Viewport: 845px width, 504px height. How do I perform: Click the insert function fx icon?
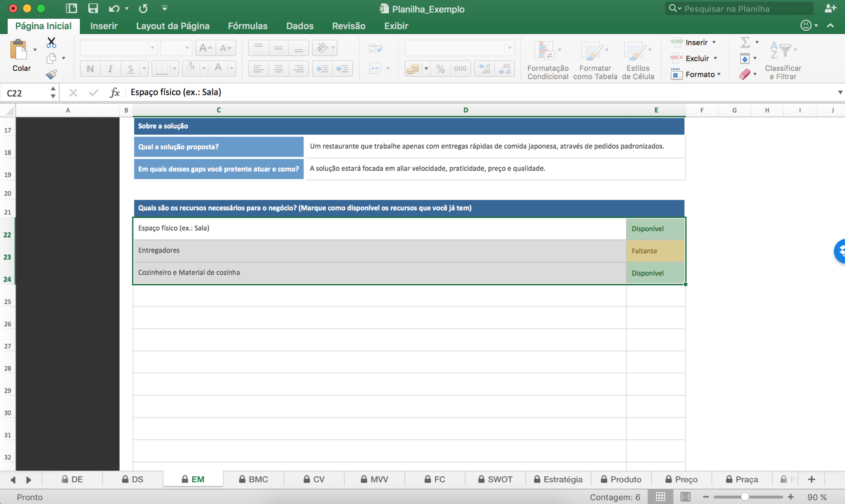[x=114, y=92]
